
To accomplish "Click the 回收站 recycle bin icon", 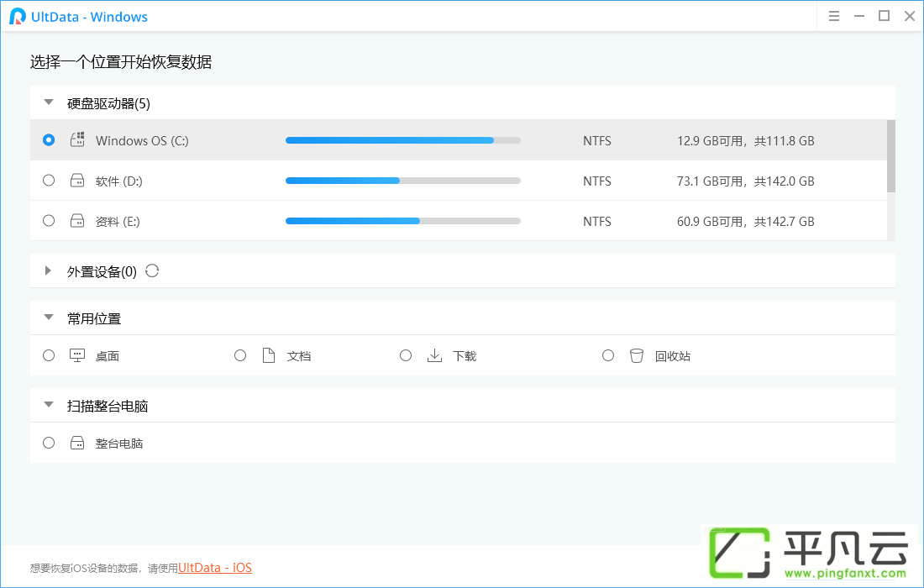I will [637, 355].
